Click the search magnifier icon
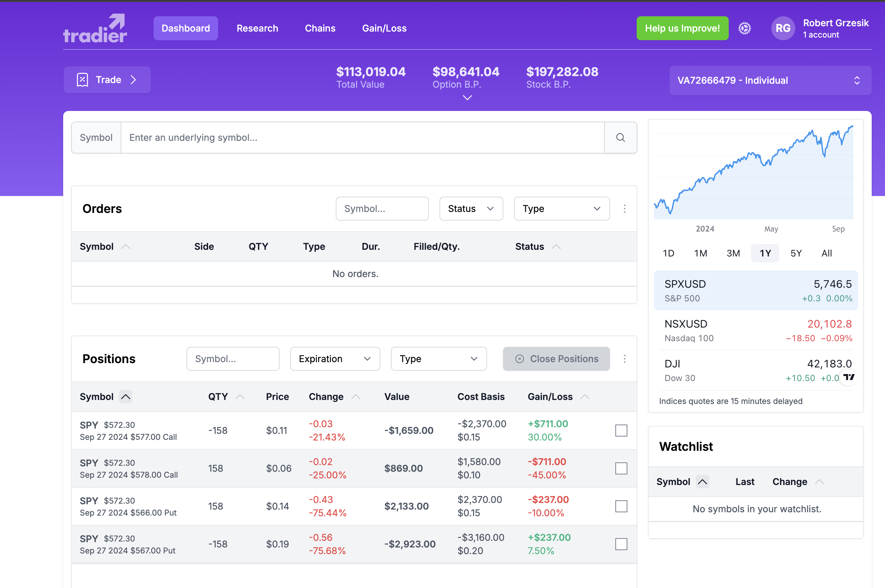The width and height of the screenshot is (885, 588). tap(620, 138)
